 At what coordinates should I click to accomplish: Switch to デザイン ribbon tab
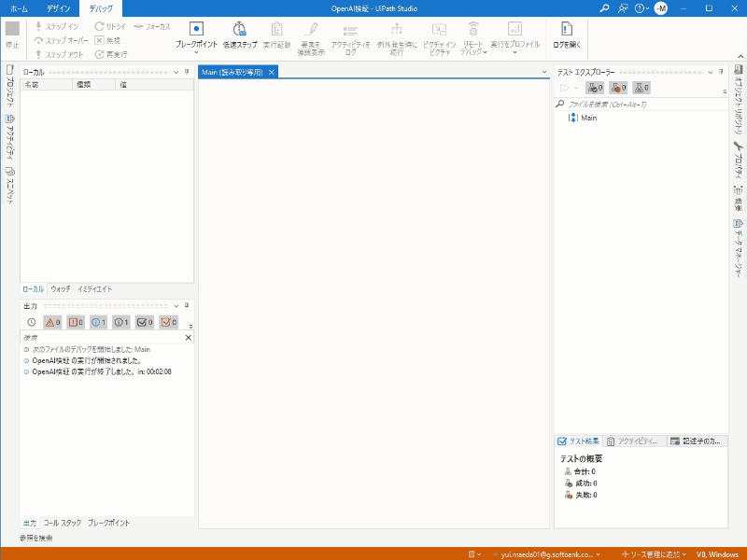[59, 8]
